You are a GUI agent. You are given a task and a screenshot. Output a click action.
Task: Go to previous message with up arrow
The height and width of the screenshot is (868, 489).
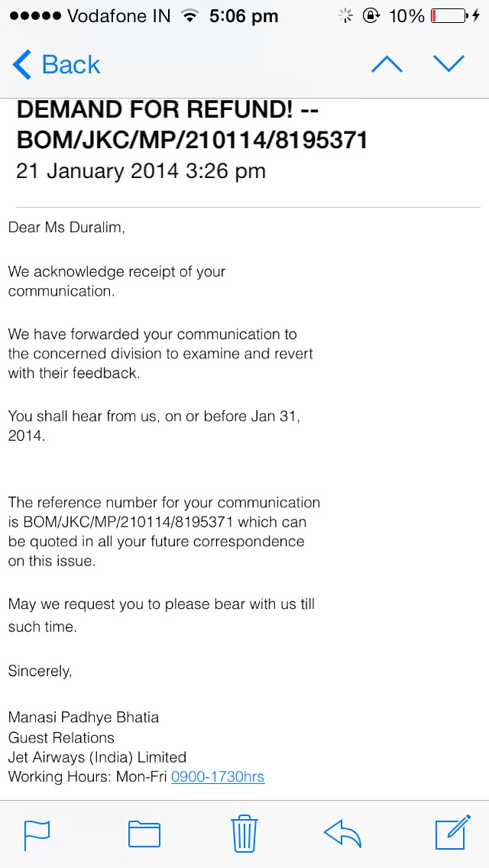387,64
